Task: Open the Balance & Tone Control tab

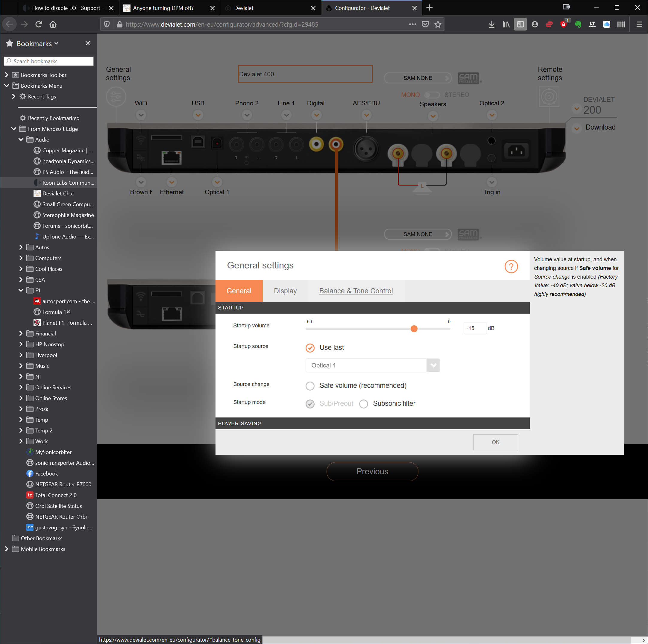Action: tap(356, 291)
